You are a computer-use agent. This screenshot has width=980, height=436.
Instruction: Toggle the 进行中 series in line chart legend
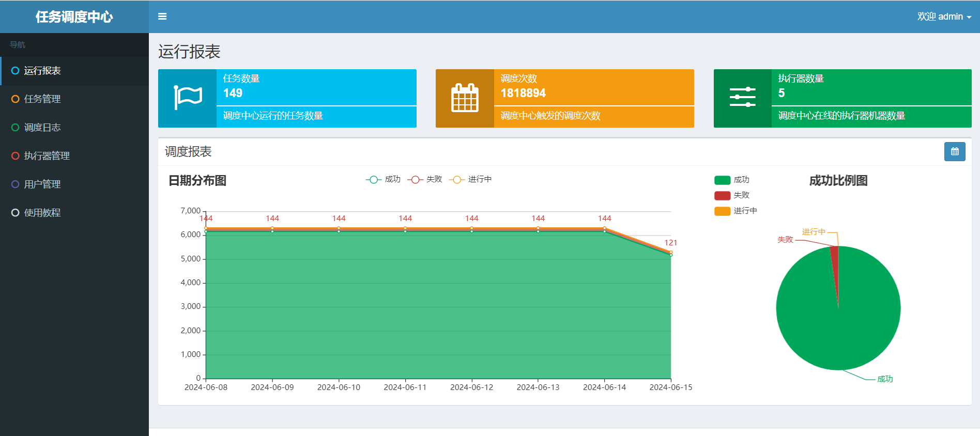tap(470, 179)
